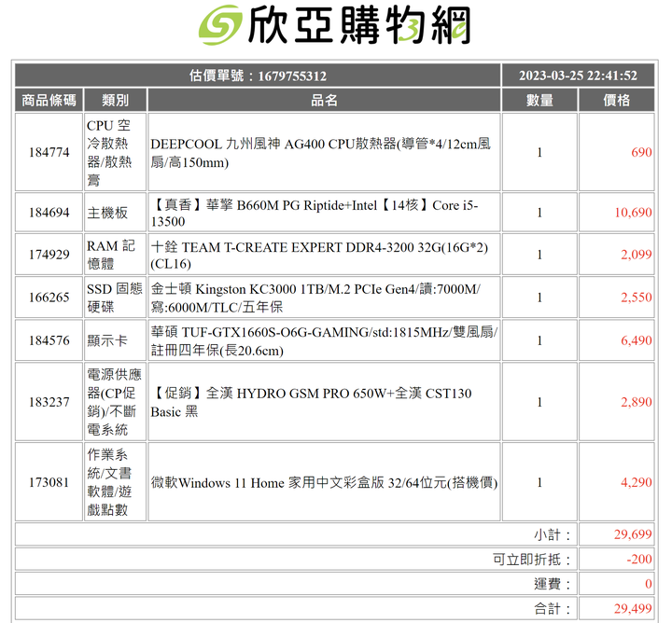The image size is (672, 623).
Task: Click the price 2,890
Action: click(637, 402)
